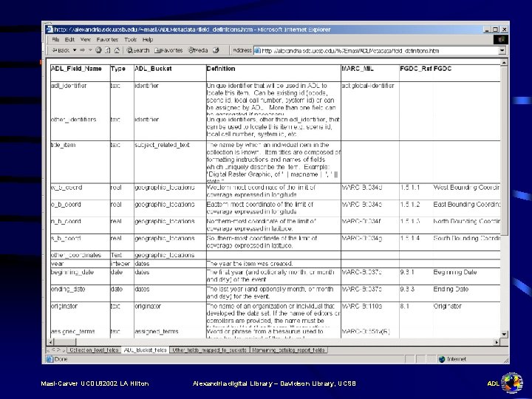Open the Media toolbar button
Viewport: 532px width, 399px height.
(198, 50)
